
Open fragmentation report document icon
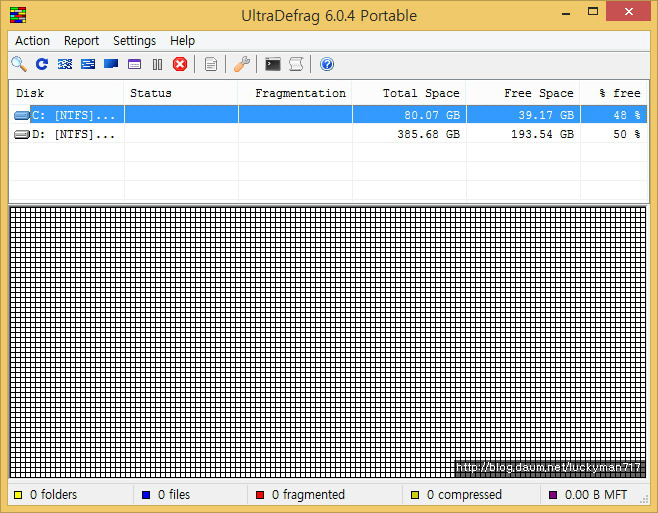click(x=211, y=64)
